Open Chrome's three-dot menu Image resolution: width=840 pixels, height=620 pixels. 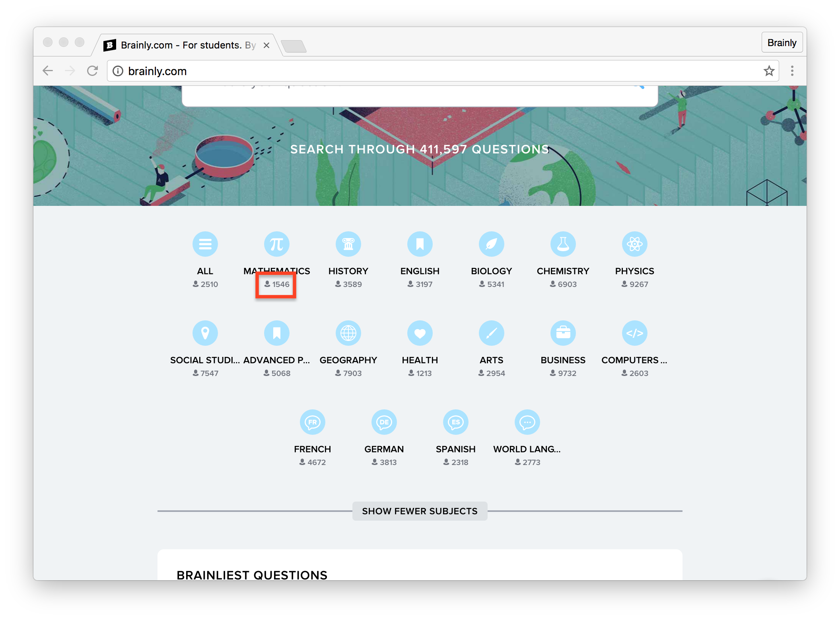click(x=792, y=71)
